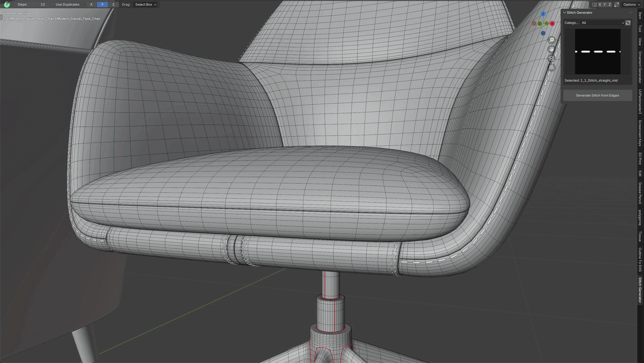This screenshot has width=644, height=363.
Task: Select the Y spin axis toggle
Action: click(102, 5)
